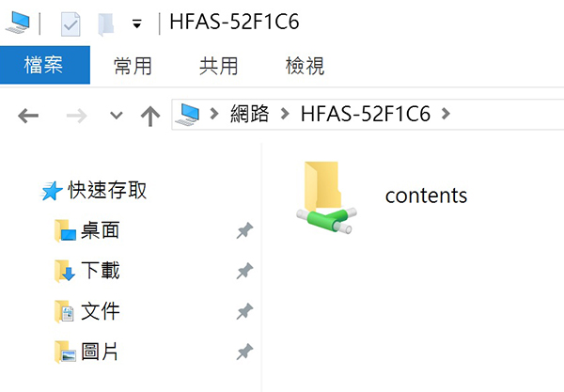The width and height of the screenshot is (564, 392).
Task: Switch to the 檢視 ribbon tab
Action: click(x=305, y=66)
